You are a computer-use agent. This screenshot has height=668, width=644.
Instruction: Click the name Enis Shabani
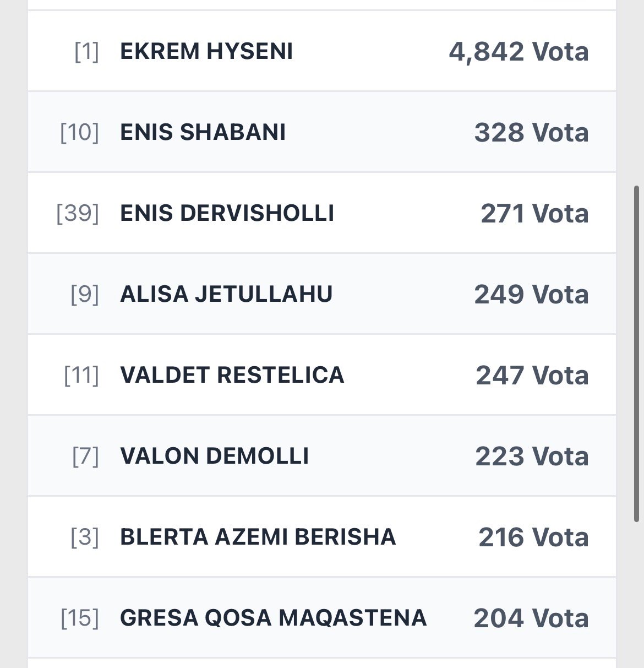tap(203, 132)
